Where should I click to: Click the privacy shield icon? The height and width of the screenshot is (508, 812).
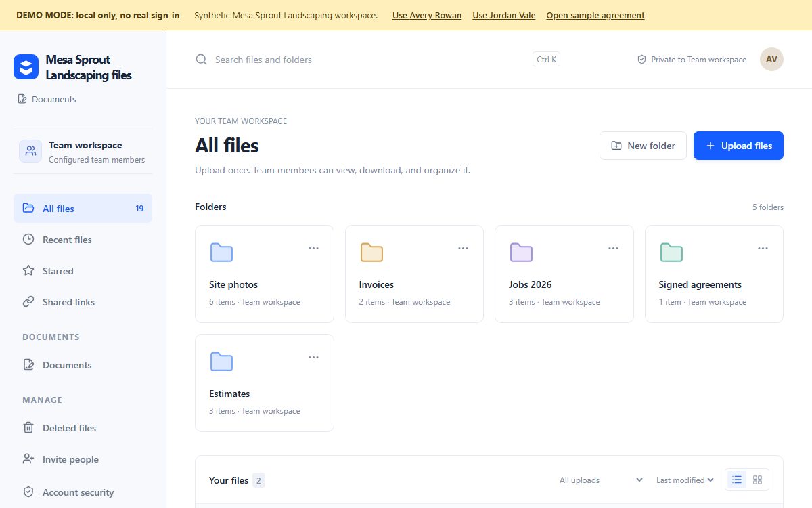pyautogui.click(x=641, y=60)
